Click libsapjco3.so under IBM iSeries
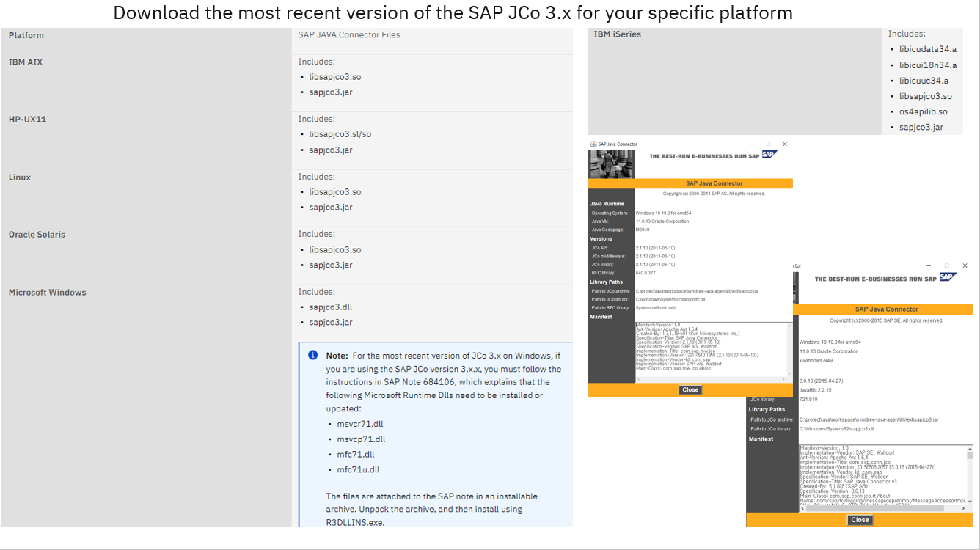Viewport: 980px width, 550px height. click(926, 96)
